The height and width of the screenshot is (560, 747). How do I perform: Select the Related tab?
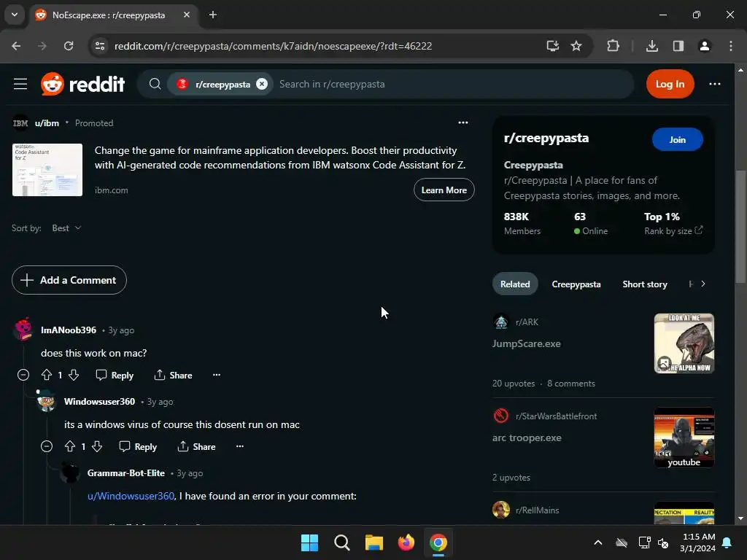[x=515, y=284]
